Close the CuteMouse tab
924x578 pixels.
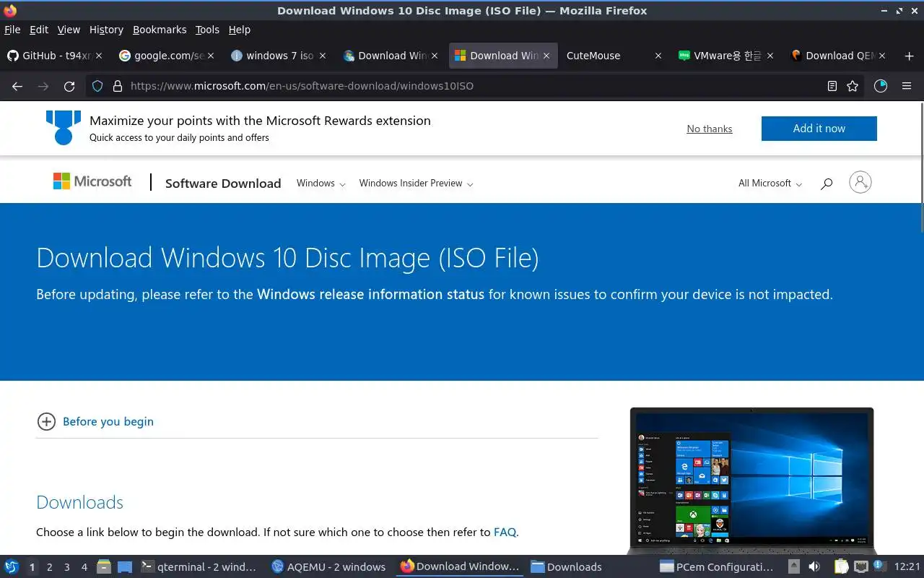(x=658, y=56)
